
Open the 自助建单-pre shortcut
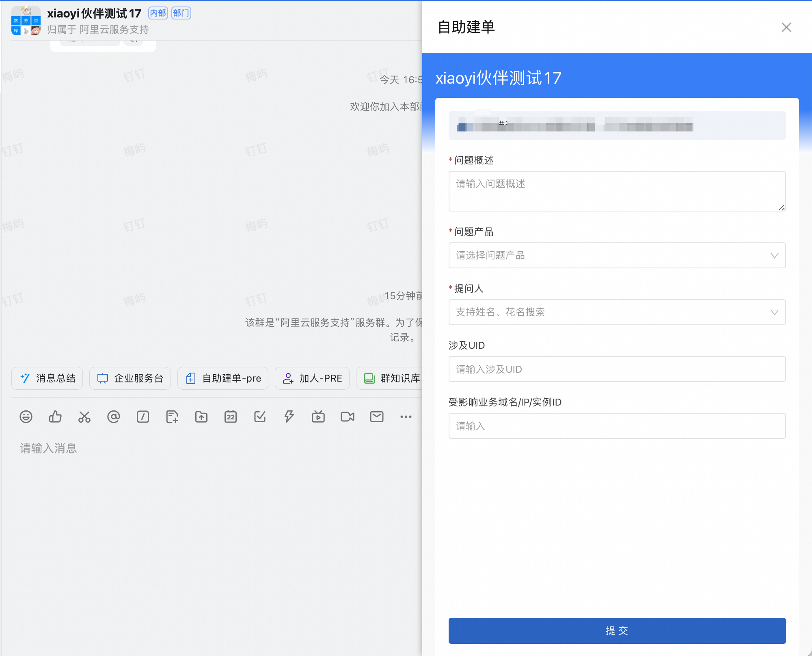pyautogui.click(x=223, y=378)
